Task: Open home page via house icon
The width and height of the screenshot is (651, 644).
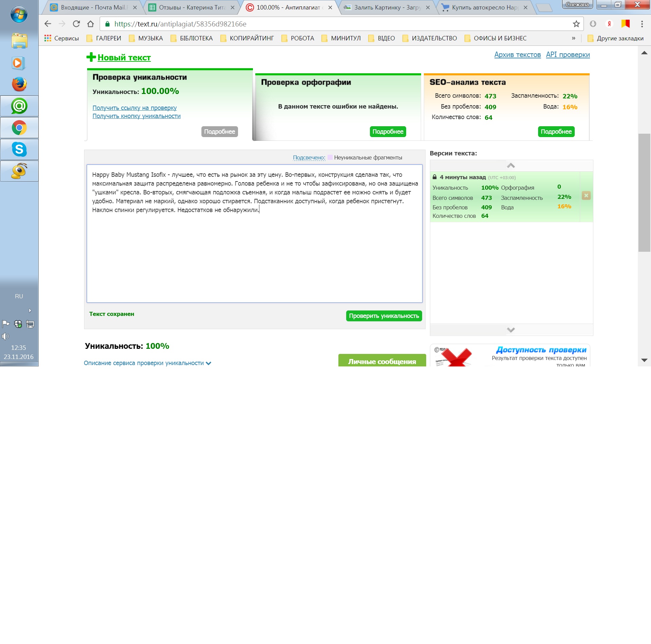Action: tap(91, 24)
